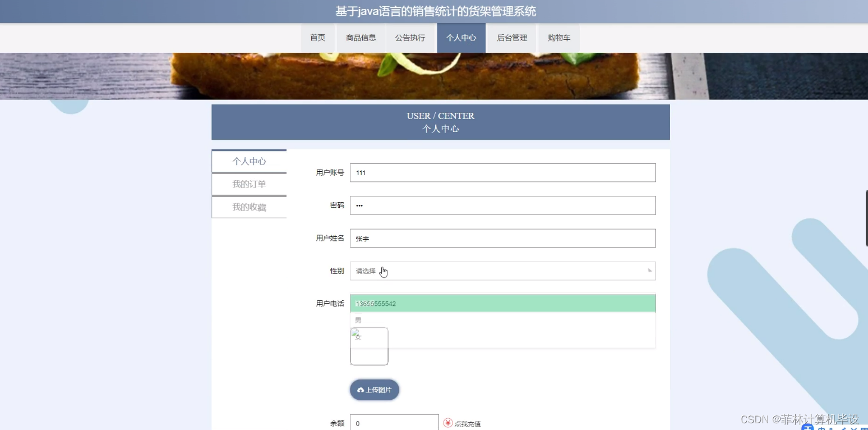Click the 用户姓名 name input field

pos(502,238)
